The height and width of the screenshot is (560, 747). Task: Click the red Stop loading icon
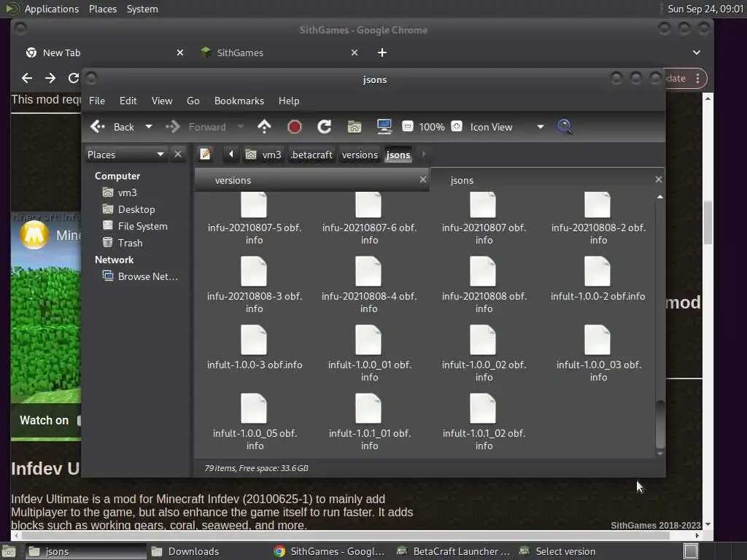tap(295, 127)
